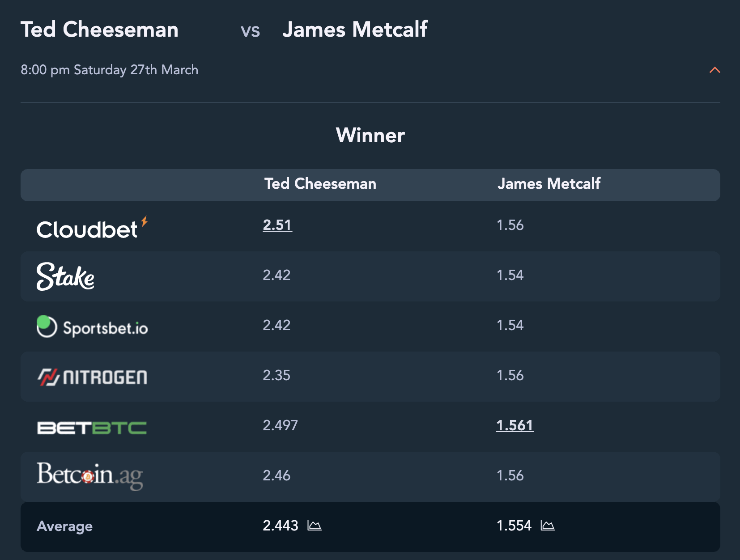
Task: Open James Metcalf average odds history chart icon
Action: point(548,525)
